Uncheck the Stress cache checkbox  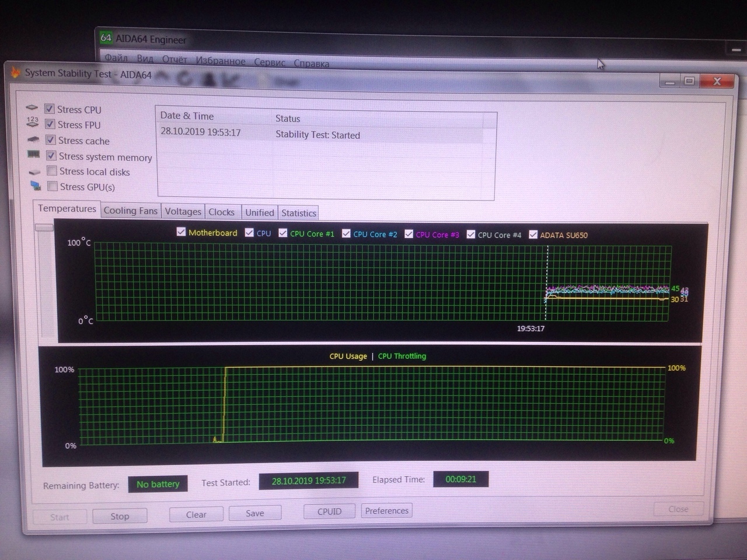(x=51, y=140)
